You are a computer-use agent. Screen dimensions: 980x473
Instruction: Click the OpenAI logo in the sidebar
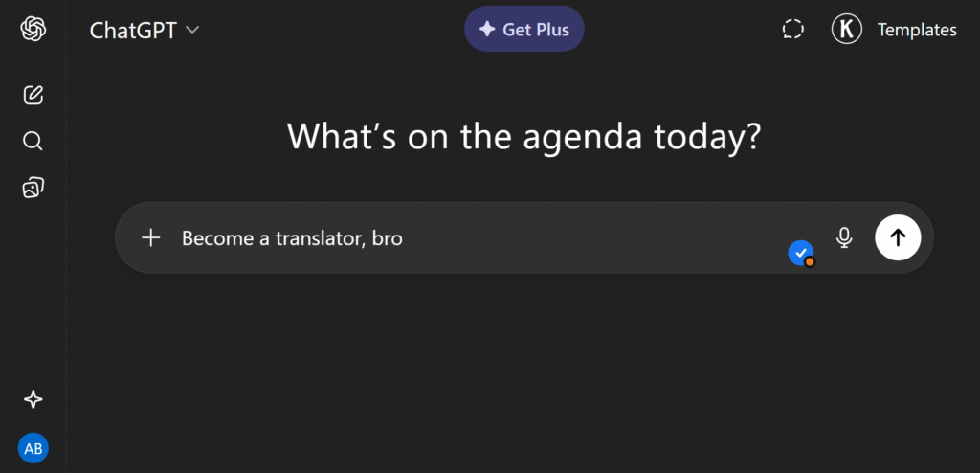point(33,30)
